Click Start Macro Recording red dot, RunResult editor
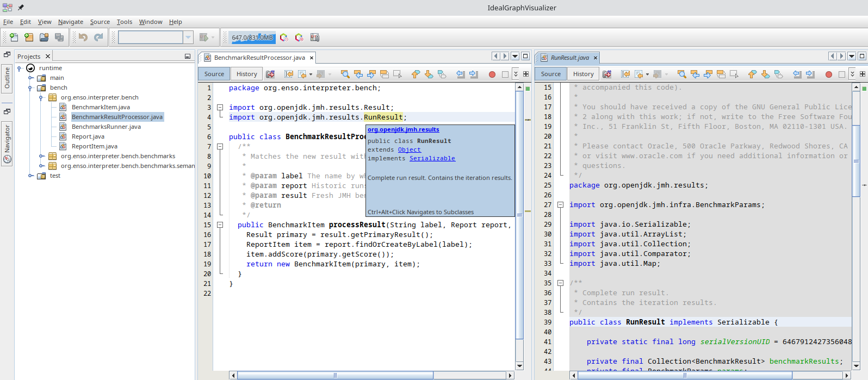This screenshot has height=380, width=868. pos(829,74)
